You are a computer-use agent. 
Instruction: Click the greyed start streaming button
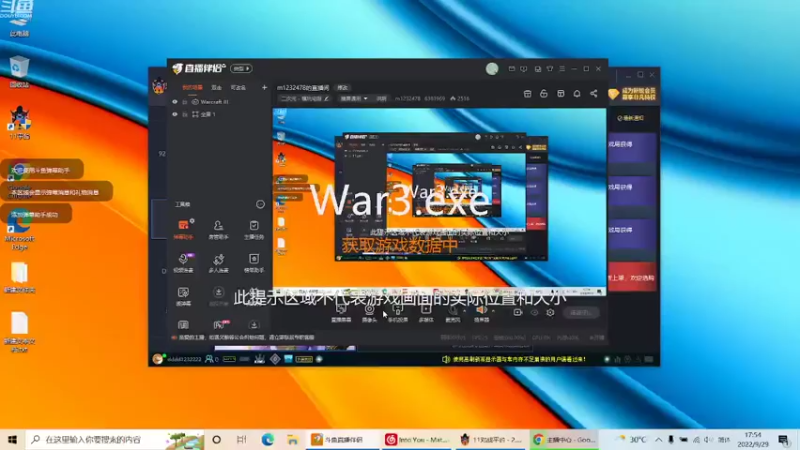581,312
